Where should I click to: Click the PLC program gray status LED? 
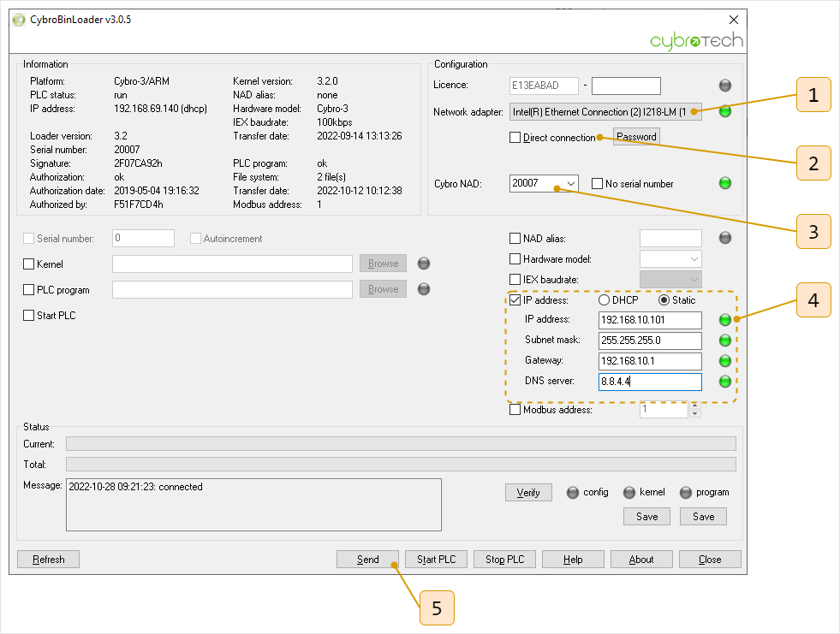(x=424, y=289)
